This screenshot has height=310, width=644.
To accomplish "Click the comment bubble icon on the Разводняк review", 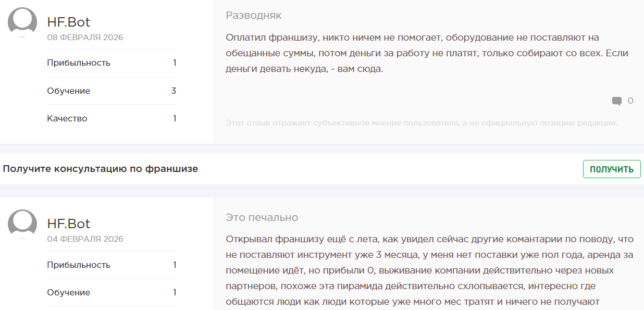I will 617,101.
